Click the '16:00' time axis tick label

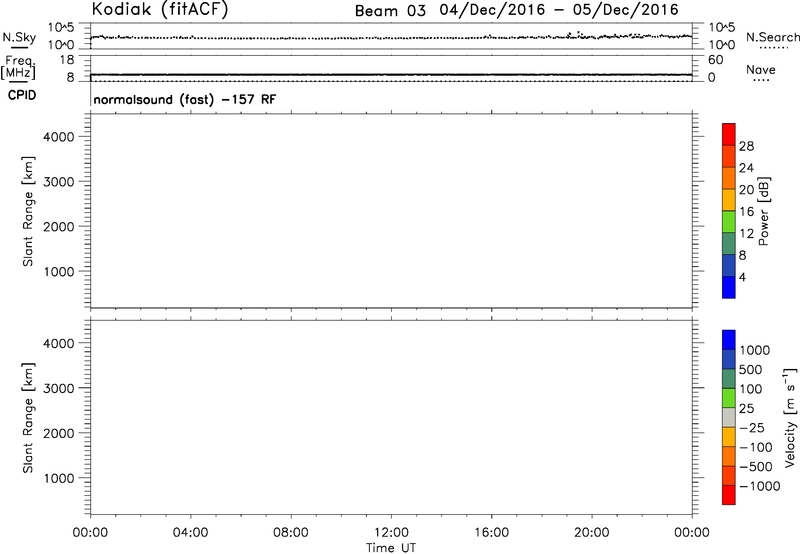491,533
